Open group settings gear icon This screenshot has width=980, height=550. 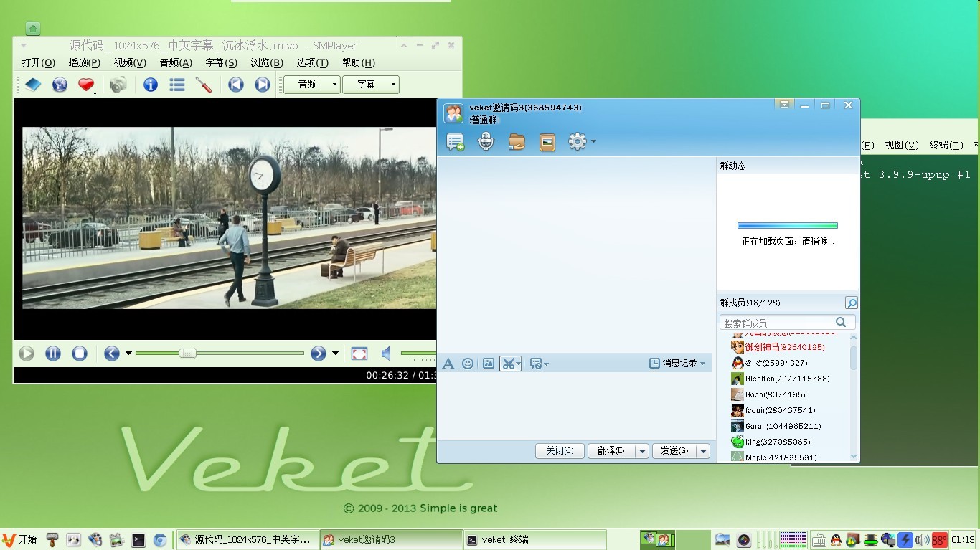(x=577, y=141)
